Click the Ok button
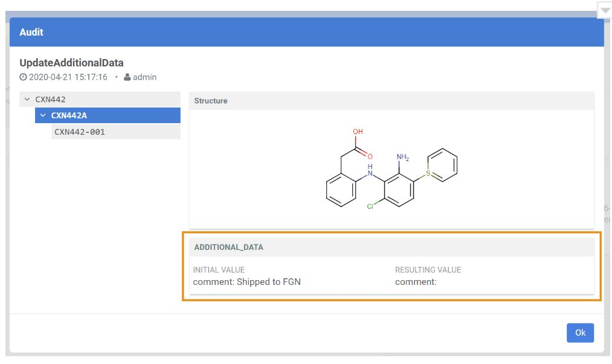612x364 pixels. click(x=580, y=333)
